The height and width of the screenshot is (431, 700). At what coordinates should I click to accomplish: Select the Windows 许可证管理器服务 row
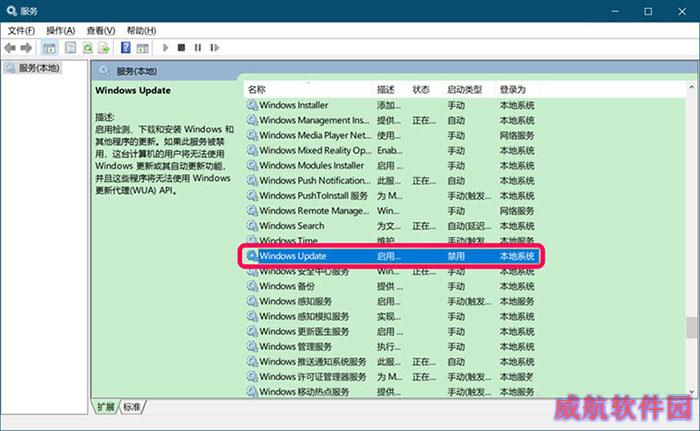pos(391,377)
